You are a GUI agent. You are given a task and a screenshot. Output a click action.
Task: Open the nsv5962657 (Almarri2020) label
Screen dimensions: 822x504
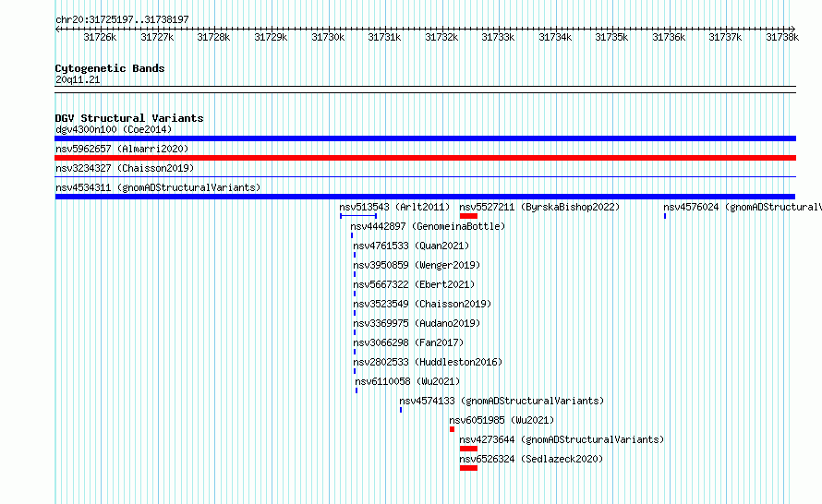[x=122, y=149]
